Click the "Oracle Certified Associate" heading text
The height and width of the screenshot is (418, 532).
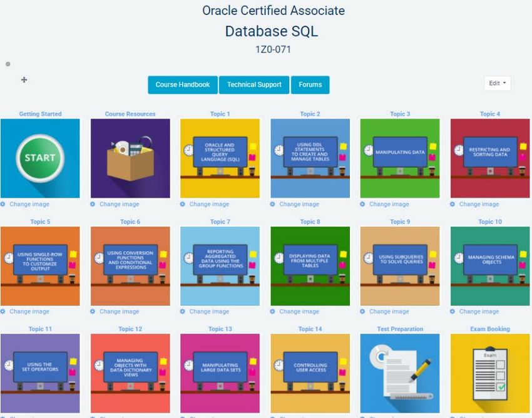point(274,11)
